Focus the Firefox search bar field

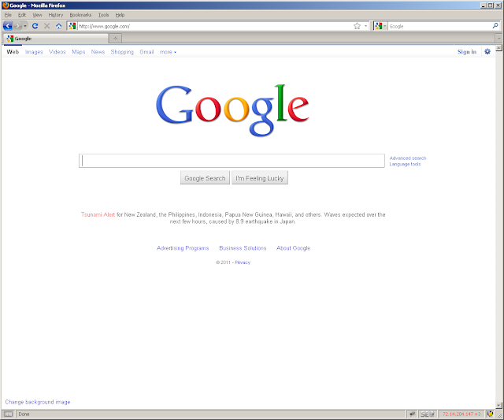tap(439, 26)
